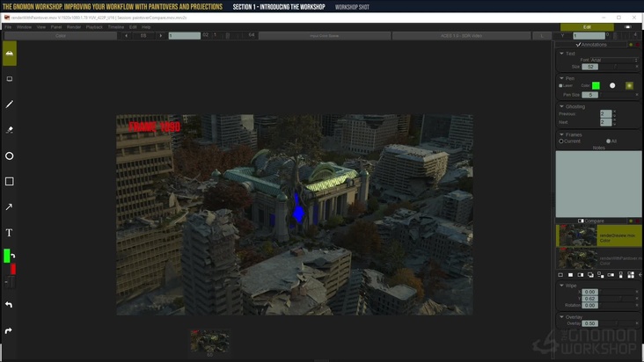Viewport: 644px width, 362px height.
Task: Click the undo arrow in left toolbar
Action: coord(10,305)
